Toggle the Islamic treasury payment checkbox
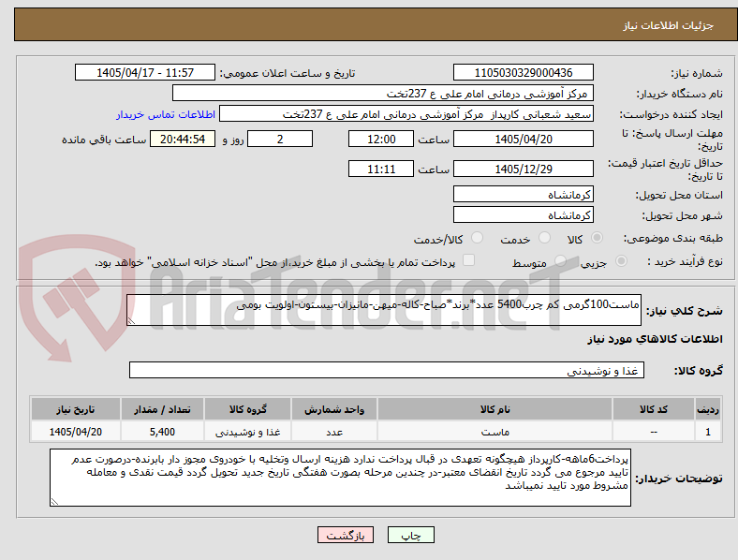This screenshot has width=738, height=560. tap(469, 260)
